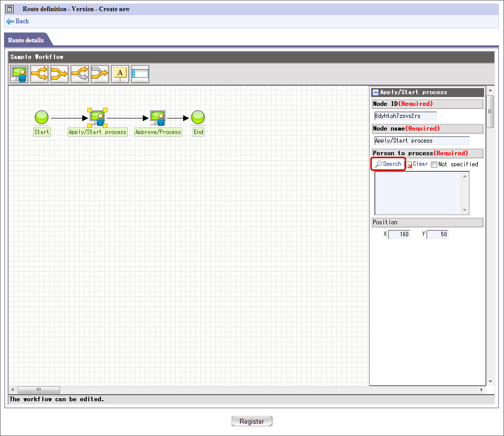
Task: Click the 'Node name(Required)' header
Action: 427,129
